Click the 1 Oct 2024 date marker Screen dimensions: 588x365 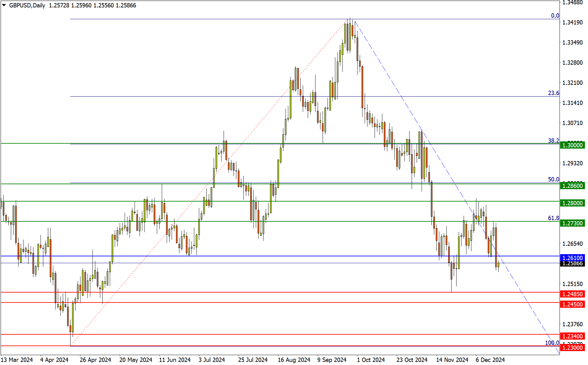coord(371,360)
